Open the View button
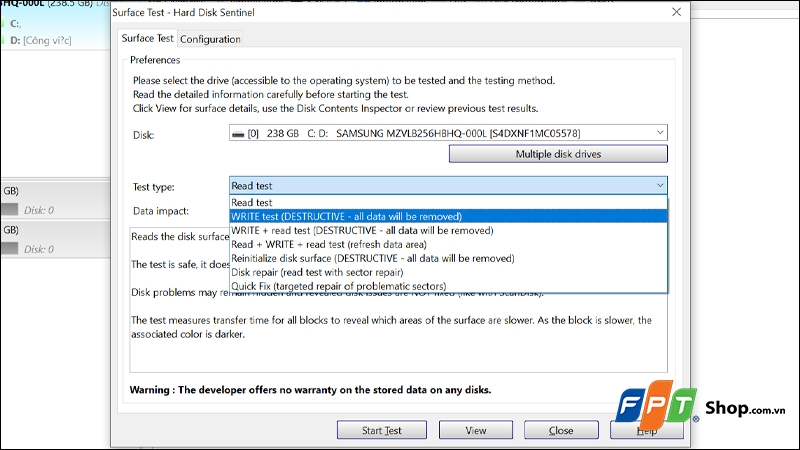The image size is (800, 450). pyautogui.click(x=476, y=430)
